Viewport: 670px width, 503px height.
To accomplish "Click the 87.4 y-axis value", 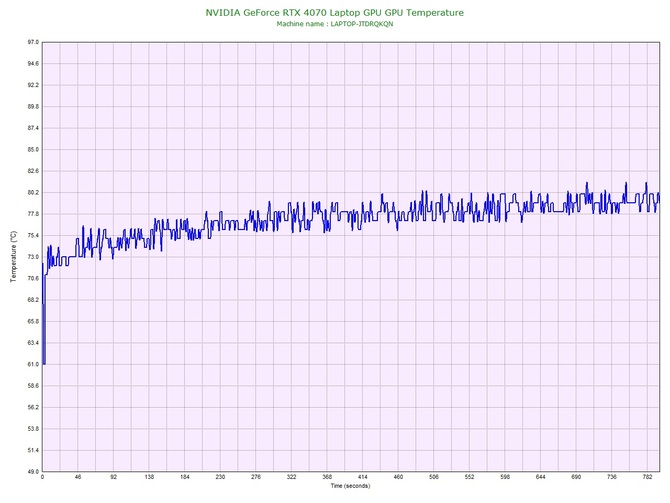I will [x=33, y=128].
